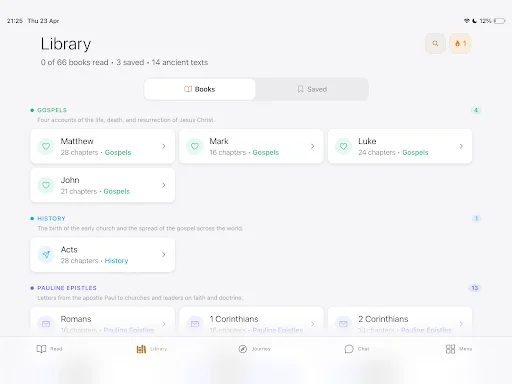Open Luke via its chevron arrow
Screen dimensions: 512x384
point(461,146)
